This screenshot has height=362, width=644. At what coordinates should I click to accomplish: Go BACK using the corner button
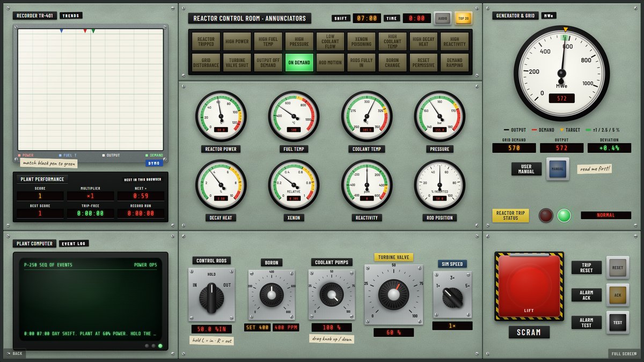coord(14,353)
